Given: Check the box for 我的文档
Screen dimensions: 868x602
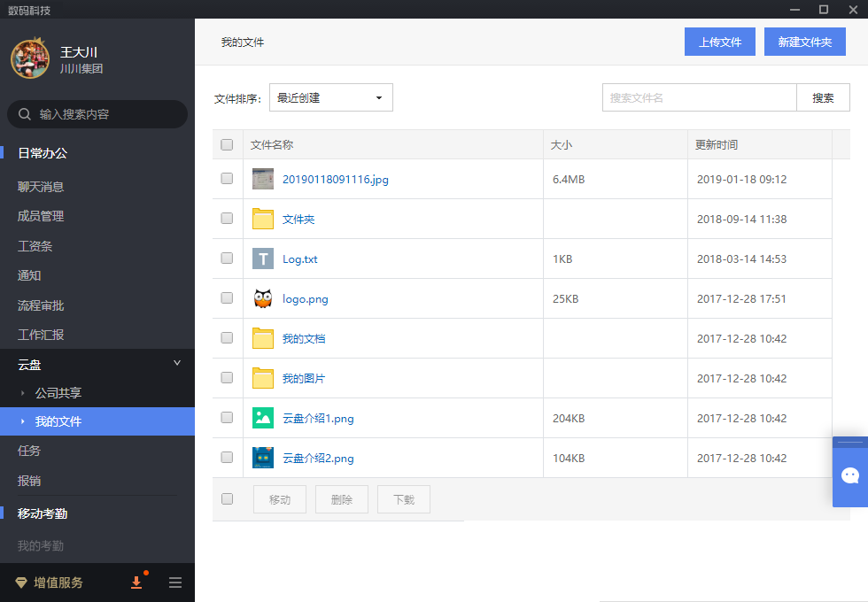Looking at the screenshot, I should 227,337.
